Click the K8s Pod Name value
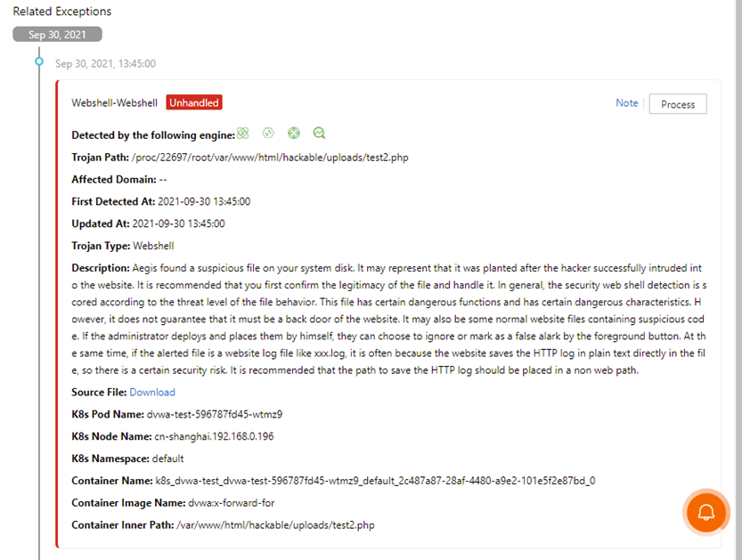 click(x=215, y=414)
